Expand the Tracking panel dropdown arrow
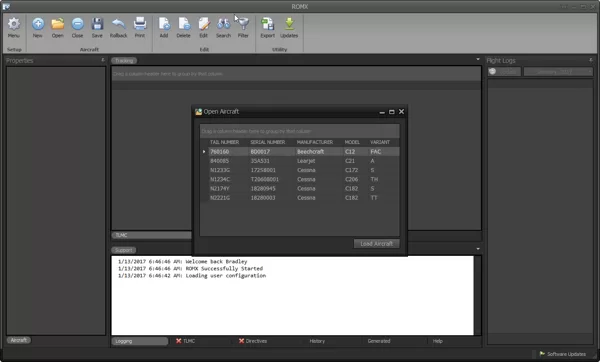The width and height of the screenshot is (600, 362). pyautogui.click(x=478, y=59)
